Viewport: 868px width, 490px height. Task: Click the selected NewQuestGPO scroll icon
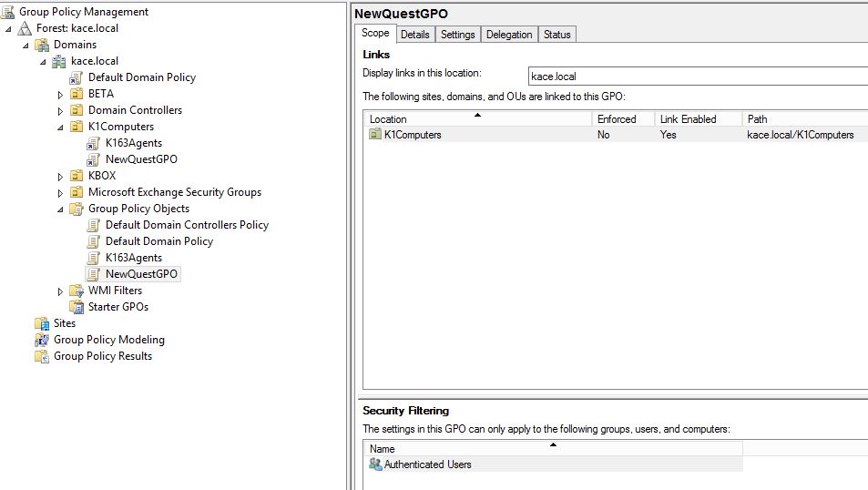[x=94, y=274]
